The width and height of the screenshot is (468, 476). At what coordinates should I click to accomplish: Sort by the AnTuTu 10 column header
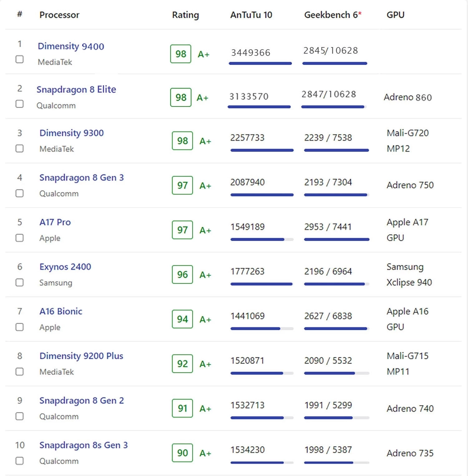251,15
